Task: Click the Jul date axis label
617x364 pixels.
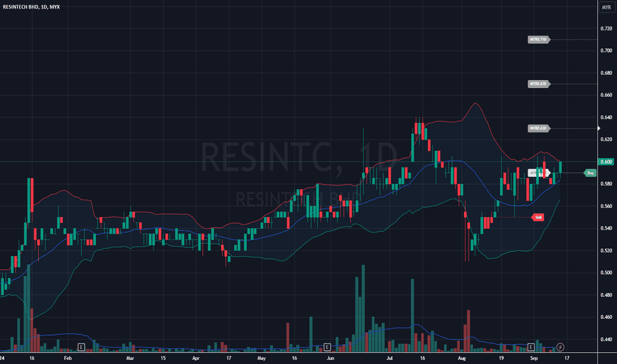Action: pos(389,358)
